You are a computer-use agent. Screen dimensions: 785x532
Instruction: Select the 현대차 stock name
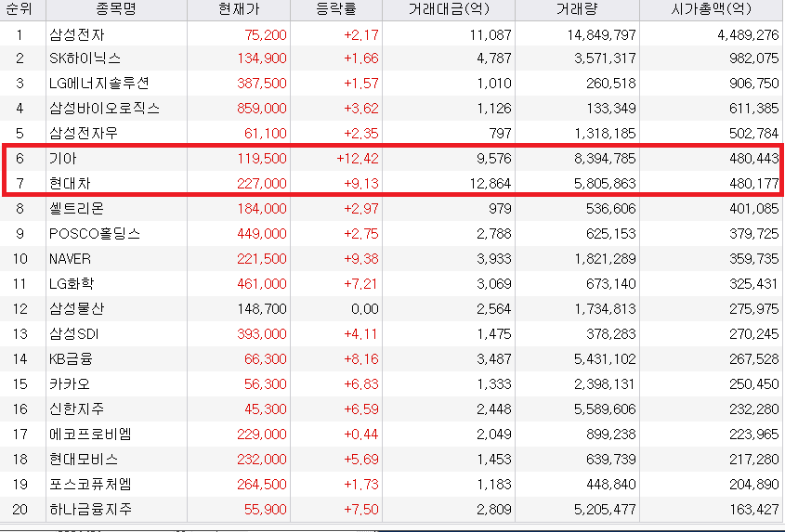pos(70,184)
